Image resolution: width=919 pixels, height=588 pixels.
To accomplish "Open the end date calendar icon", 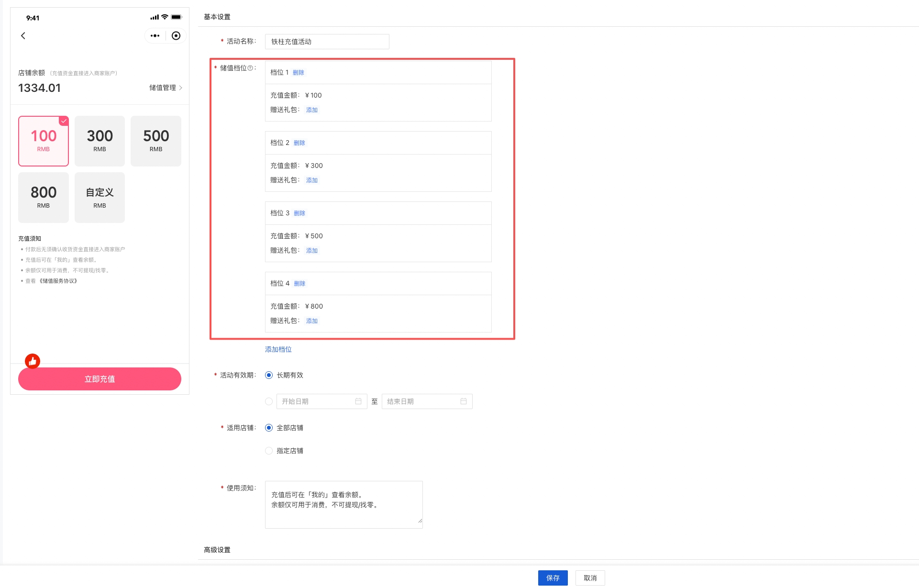I will tap(464, 401).
